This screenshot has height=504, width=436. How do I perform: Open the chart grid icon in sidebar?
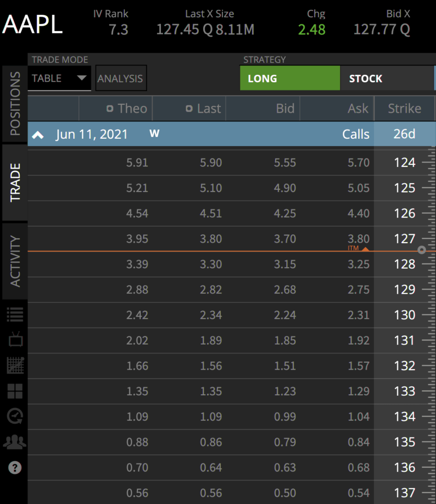(x=15, y=365)
